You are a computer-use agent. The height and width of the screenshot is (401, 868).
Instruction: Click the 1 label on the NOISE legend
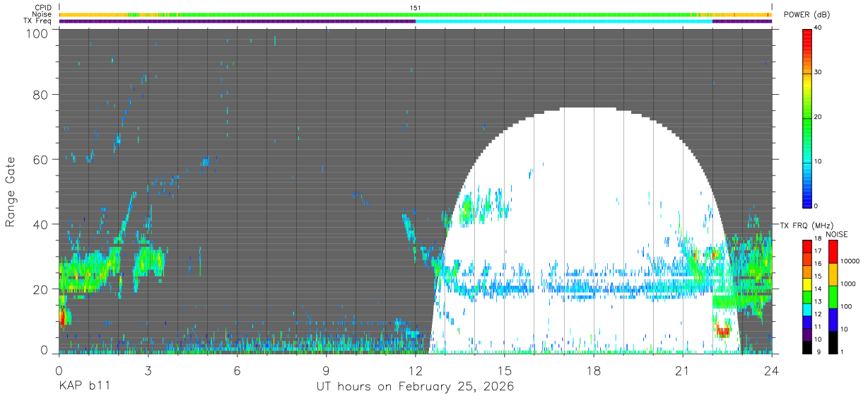click(842, 351)
